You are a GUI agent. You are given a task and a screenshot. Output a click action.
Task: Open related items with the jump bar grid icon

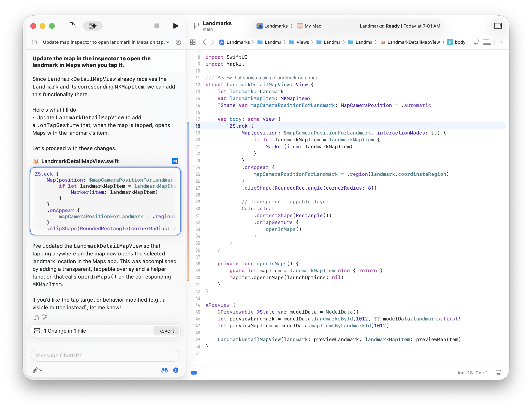[193, 42]
